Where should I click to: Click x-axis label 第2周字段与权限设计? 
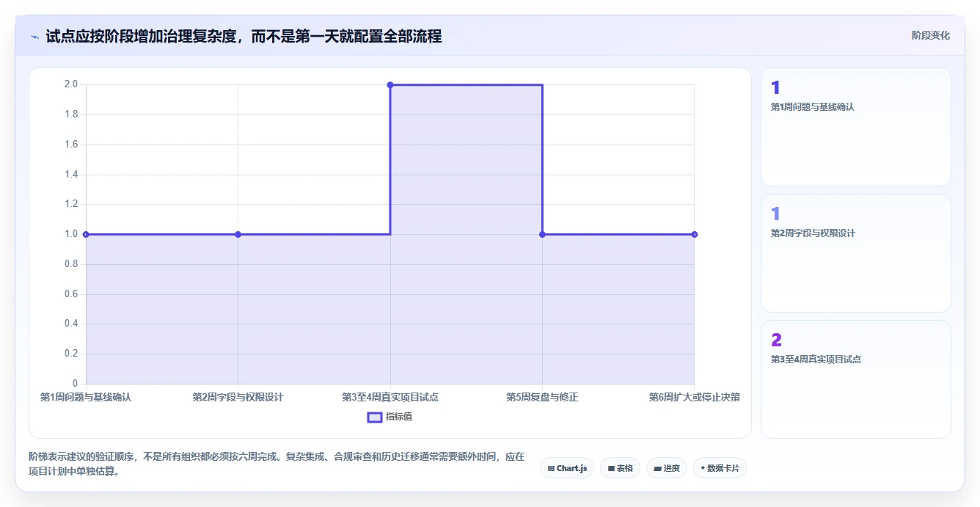point(238,397)
